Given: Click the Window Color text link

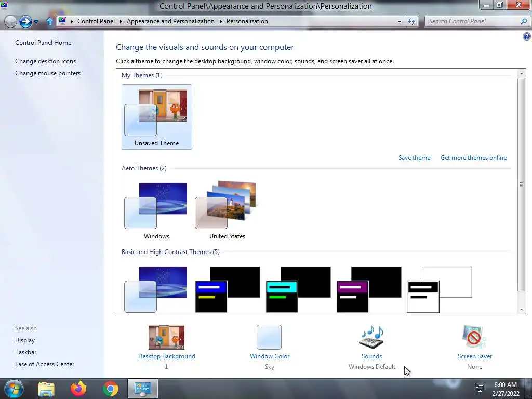Looking at the screenshot, I should tap(270, 356).
